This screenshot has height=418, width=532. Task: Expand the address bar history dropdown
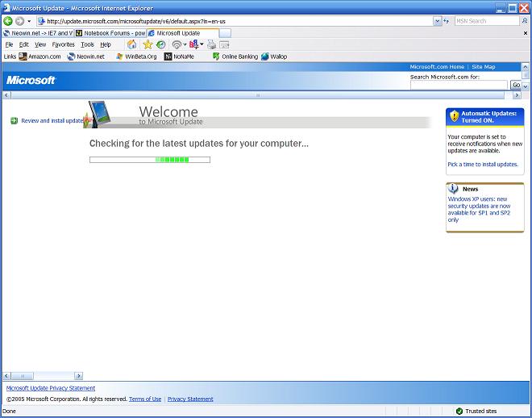tap(438, 21)
